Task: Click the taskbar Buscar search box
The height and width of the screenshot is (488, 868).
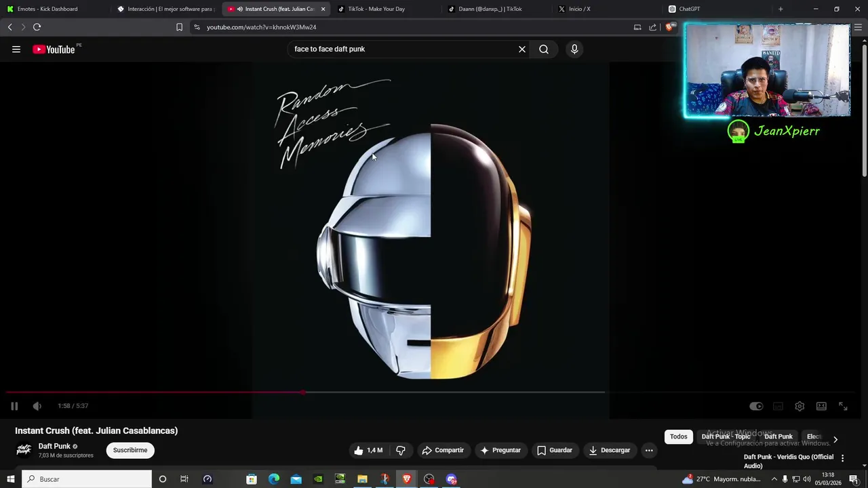Action: [87, 479]
